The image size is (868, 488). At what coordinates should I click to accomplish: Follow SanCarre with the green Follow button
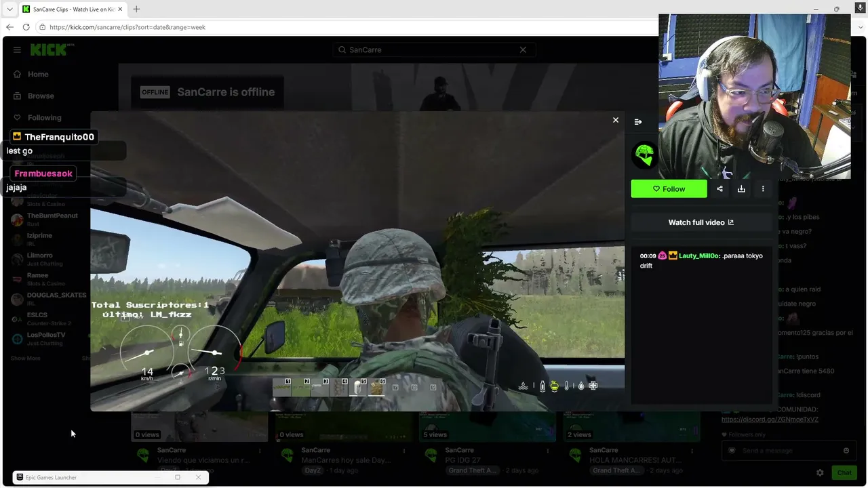pos(669,189)
